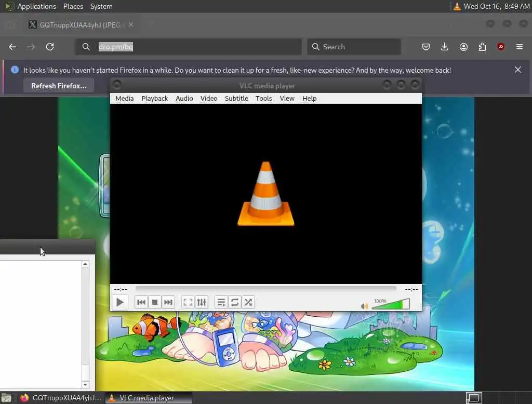Start playback with VLC play button
This screenshot has width=532, height=404.
120,302
